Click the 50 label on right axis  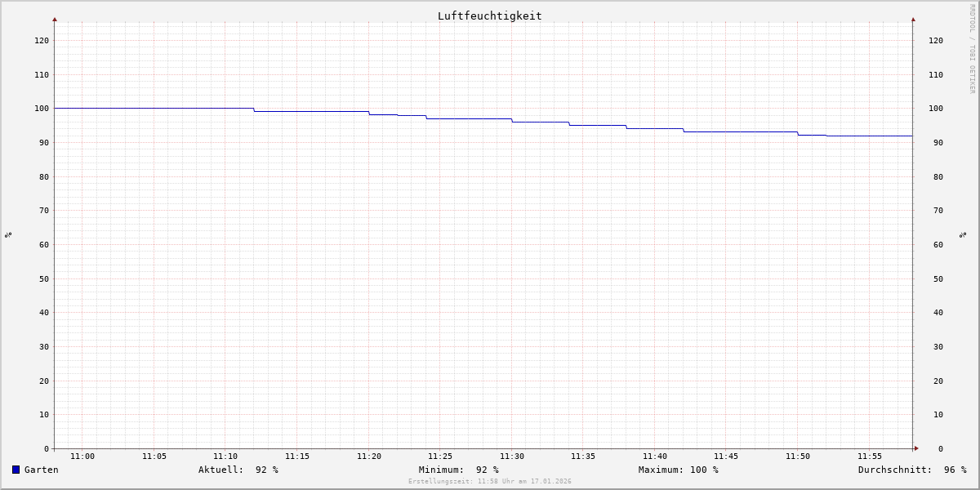coord(938,278)
